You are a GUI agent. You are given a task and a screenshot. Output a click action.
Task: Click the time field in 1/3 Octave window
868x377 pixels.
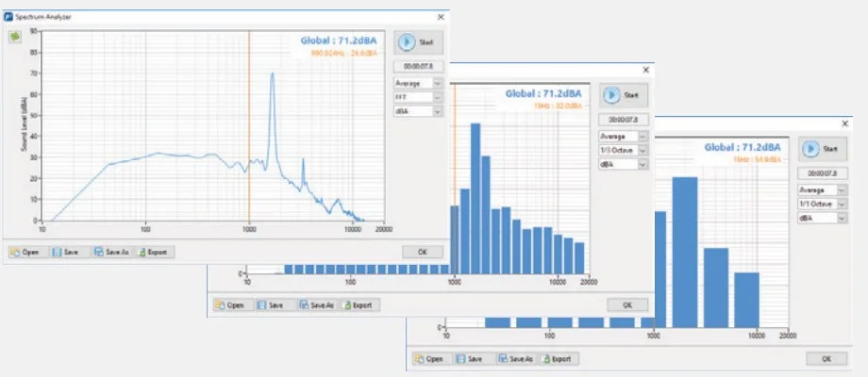[x=624, y=120]
